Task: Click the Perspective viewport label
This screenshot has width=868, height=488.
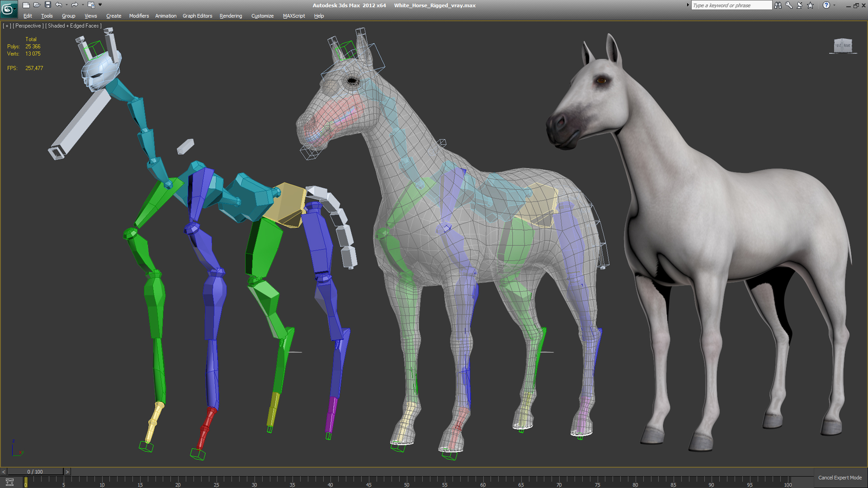Action: pos(28,26)
